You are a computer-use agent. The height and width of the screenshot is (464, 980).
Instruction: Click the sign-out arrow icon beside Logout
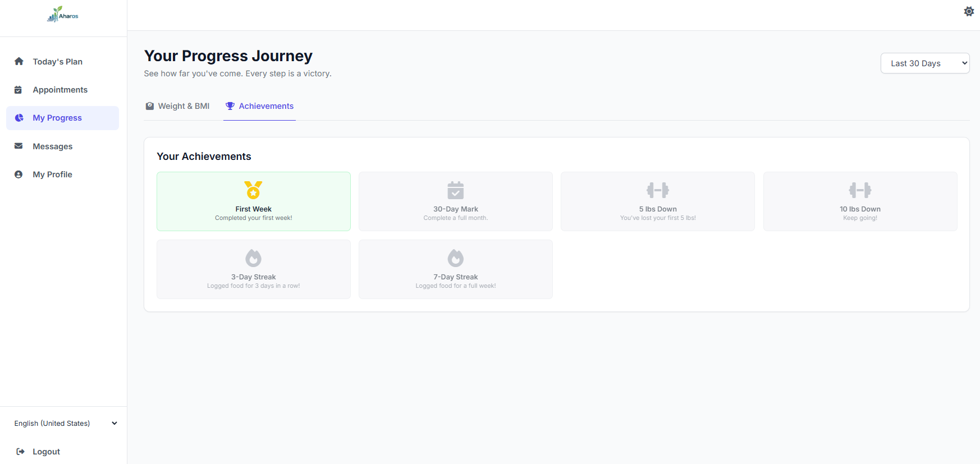pos(20,452)
